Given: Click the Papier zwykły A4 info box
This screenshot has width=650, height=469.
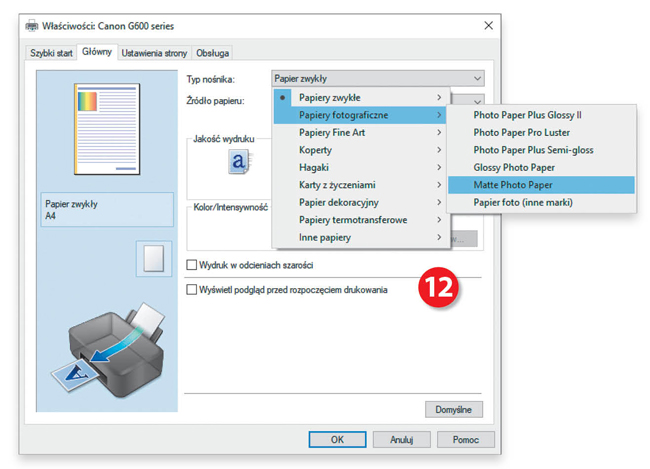Looking at the screenshot, I should pos(107,209).
